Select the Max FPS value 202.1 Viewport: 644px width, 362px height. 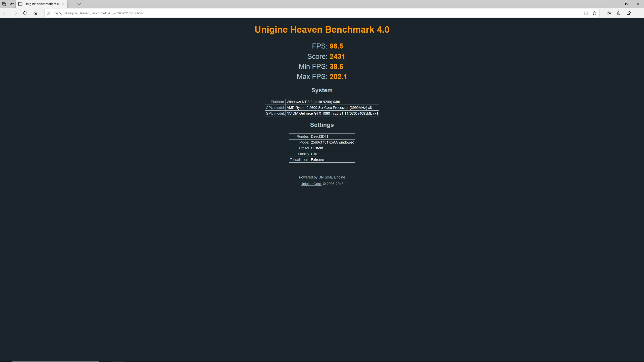pos(338,77)
